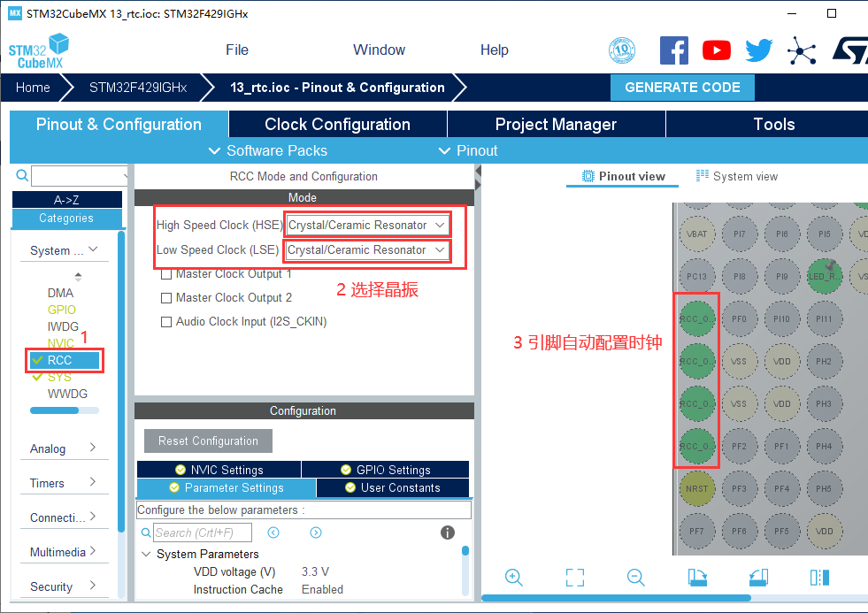Check Audio Clock Input (I2S_CKIN)
Image resolution: width=868 pixels, height=613 pixels.
(x=165, y=322)
